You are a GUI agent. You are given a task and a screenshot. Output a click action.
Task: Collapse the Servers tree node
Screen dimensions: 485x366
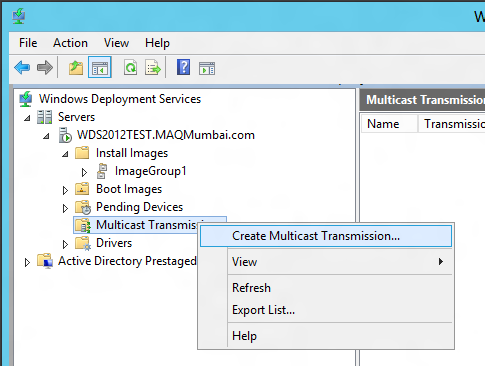point(27,118)
